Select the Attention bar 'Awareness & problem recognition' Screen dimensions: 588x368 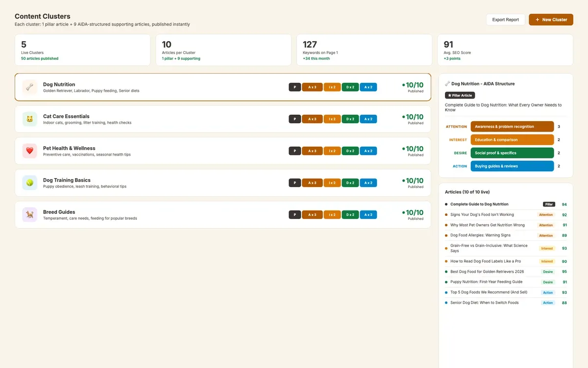click(512, 127)
